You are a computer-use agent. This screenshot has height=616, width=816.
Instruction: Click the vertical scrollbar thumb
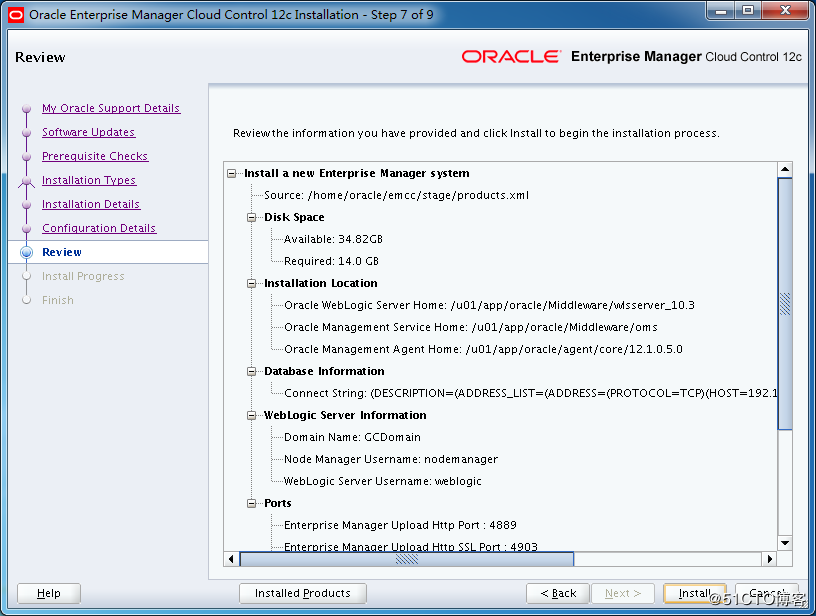pyautogui.click(x=785, y=304)
